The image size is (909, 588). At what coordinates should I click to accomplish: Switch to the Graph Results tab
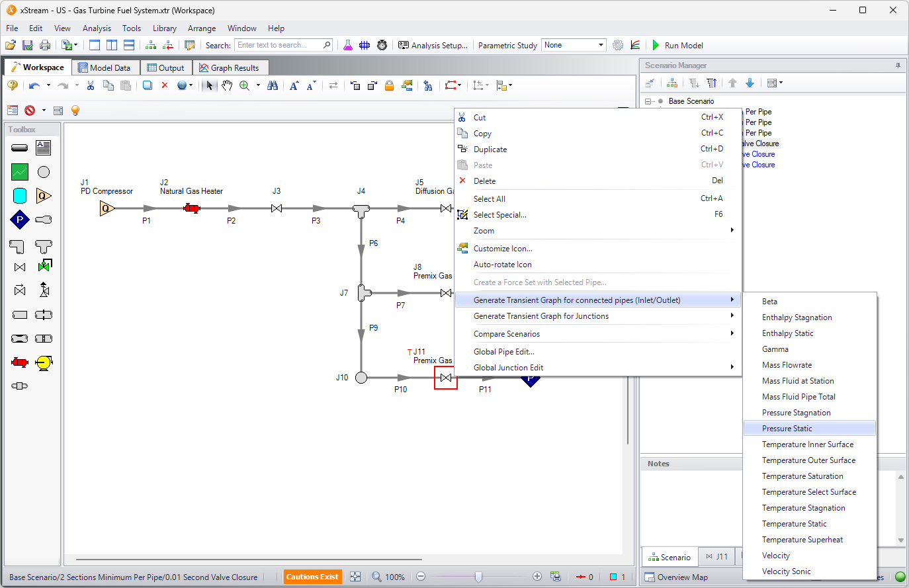(230, 67)
